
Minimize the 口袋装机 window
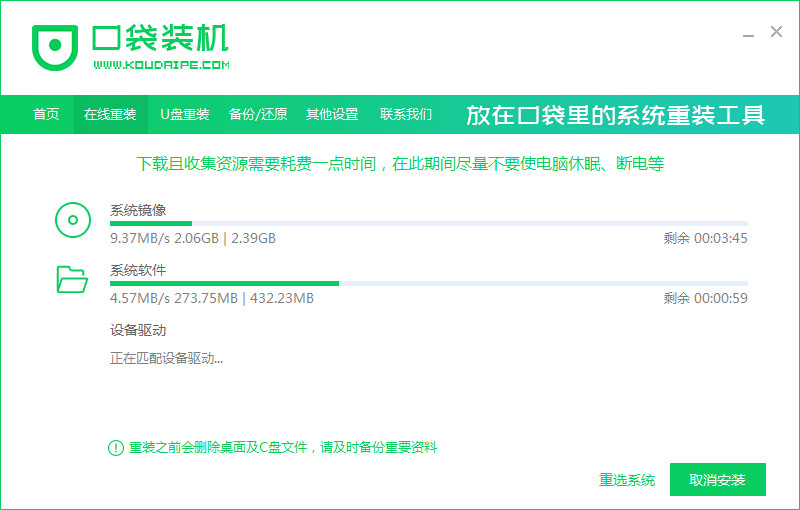click(x=748, y=33)
